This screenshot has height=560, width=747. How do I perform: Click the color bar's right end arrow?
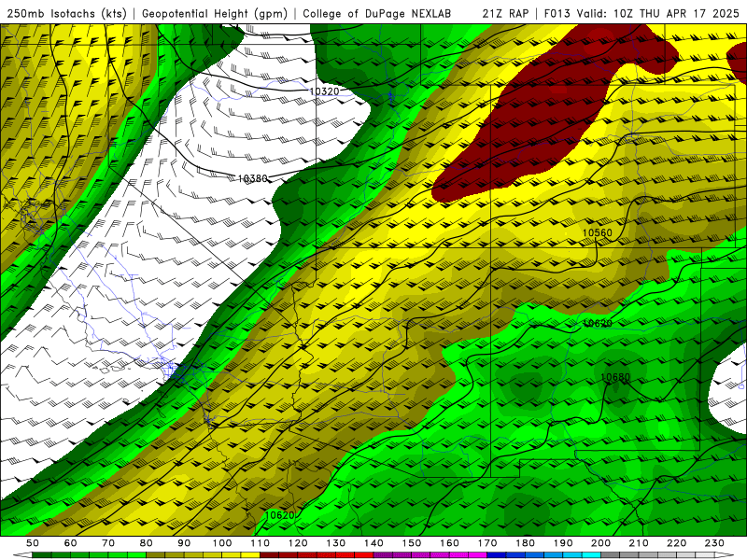point(725,555)
